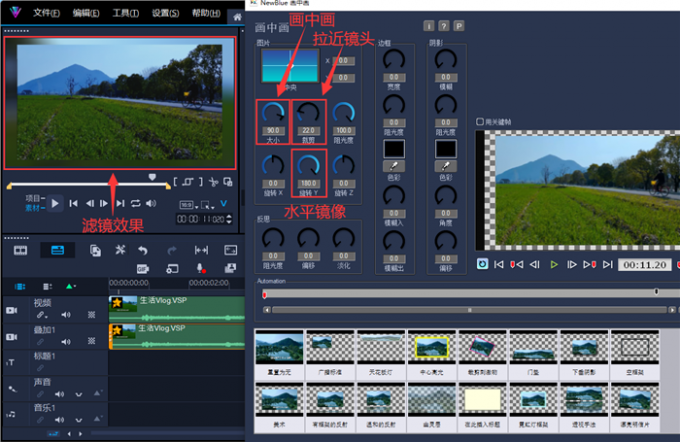Image resolution: width=680 pixels, height=442 pixels.
Task: Click the info 'i' button in NewBlue
Action: point(429,25)
